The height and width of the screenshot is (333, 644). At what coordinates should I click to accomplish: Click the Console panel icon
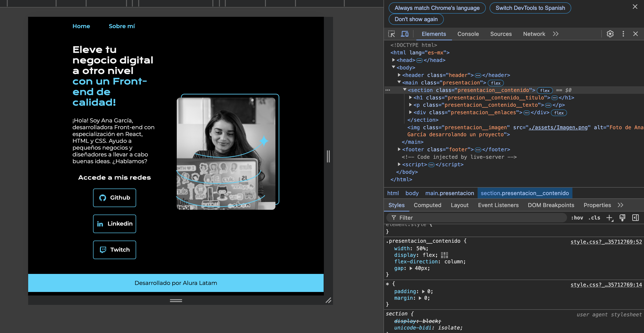point(468,34)
